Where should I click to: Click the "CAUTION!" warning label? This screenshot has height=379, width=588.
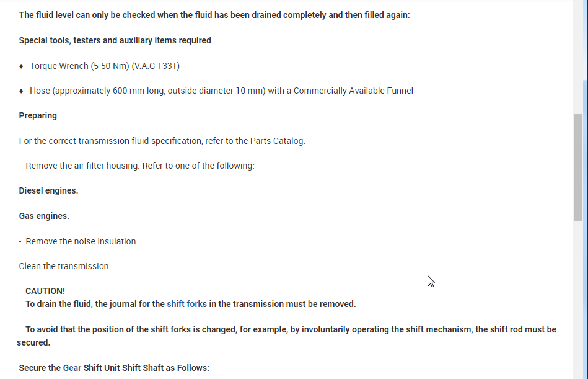[x=45, y=291]
